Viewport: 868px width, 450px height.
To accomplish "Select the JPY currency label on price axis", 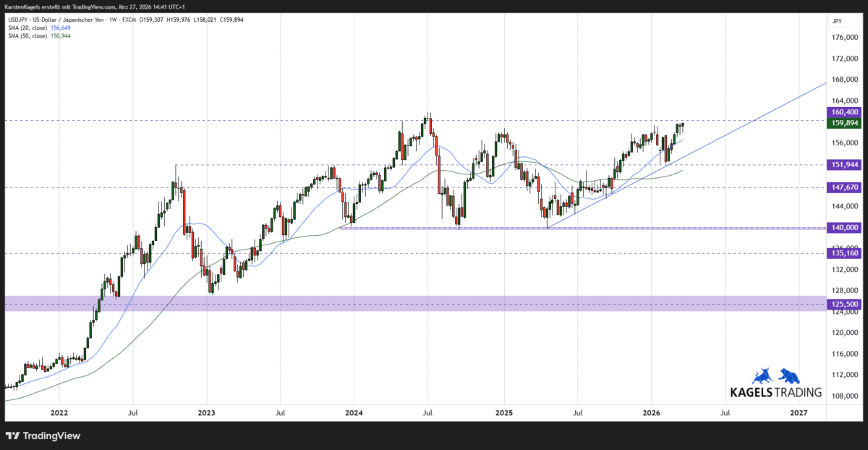I will click(836, 21).
